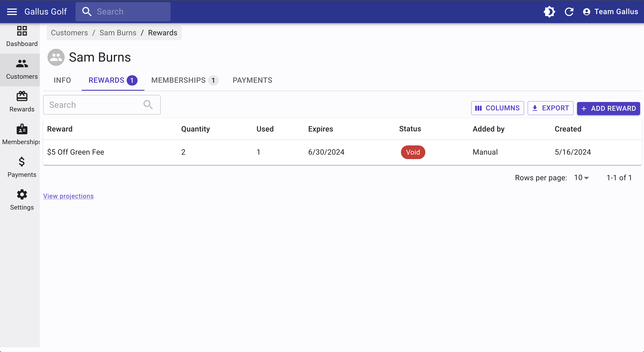Click the EXPORT button label
The width and height of the screenshot is (644, 352).
pos(555,108)
